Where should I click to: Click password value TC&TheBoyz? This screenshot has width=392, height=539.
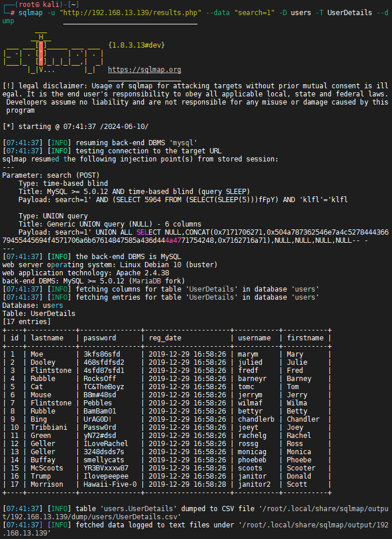pyautogui.click(x=104, y=387)
